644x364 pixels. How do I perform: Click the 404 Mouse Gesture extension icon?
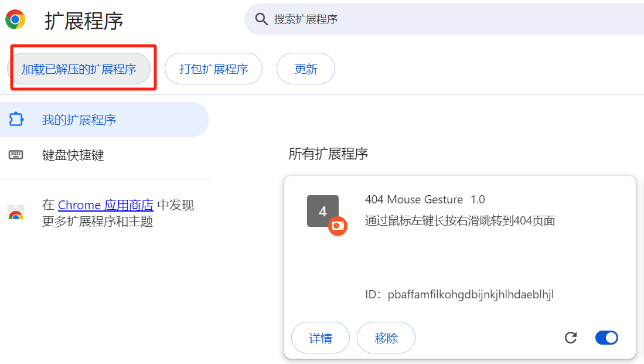(323, 211)
